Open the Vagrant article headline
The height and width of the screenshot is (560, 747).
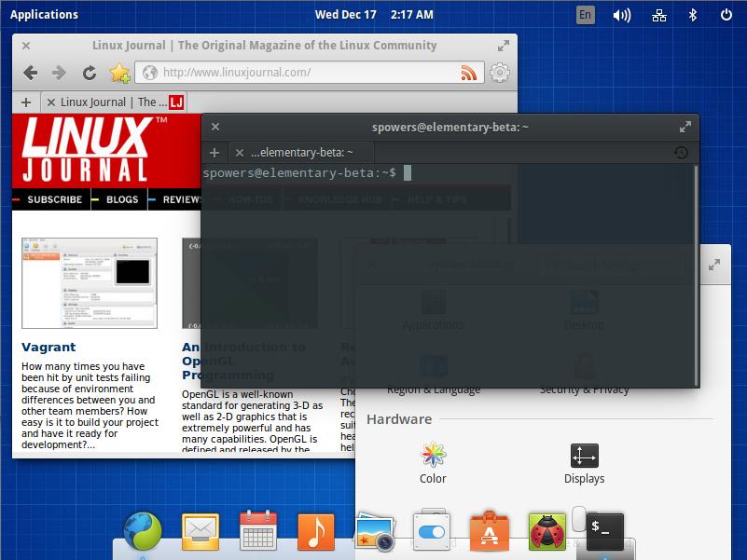pos(48,348)
